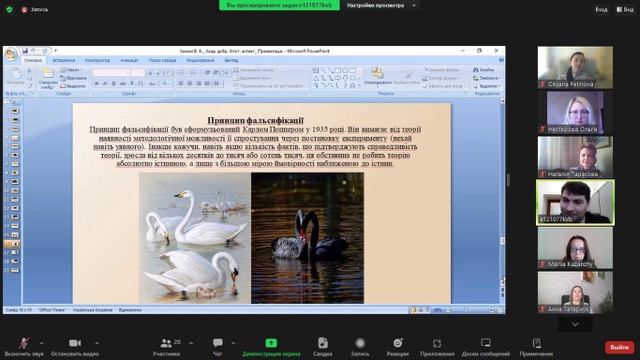Start Демонстрация экрана screen share
This screenshot has width=640, height=360.
[x=271, y=347]
